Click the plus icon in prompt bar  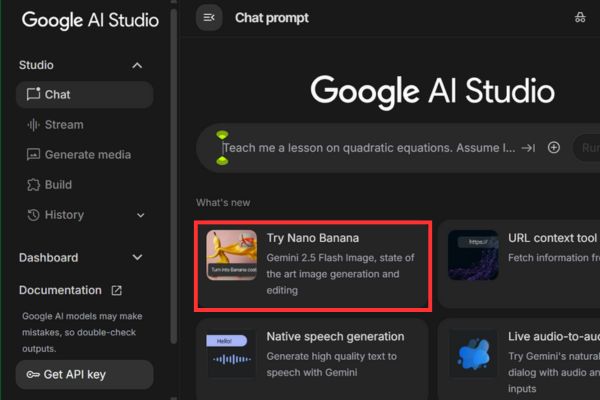pyautogui.click(x=554, y=147)
